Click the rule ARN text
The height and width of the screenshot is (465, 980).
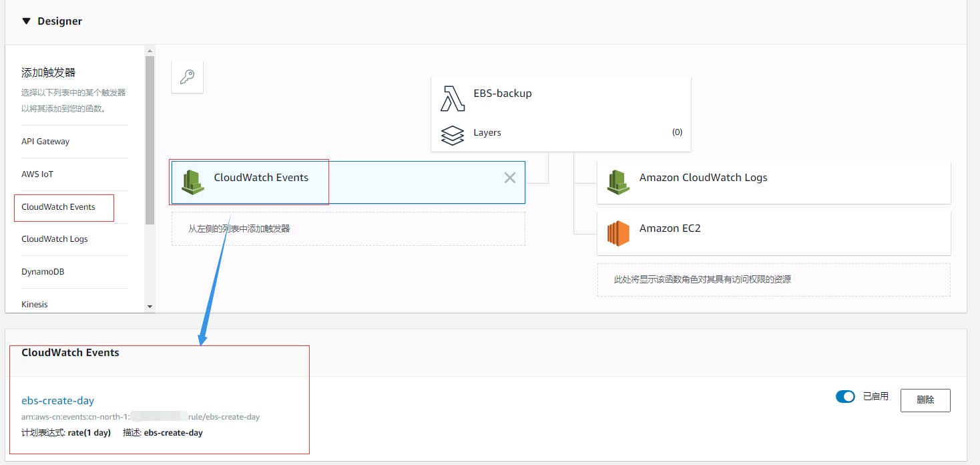pos(141,417)
